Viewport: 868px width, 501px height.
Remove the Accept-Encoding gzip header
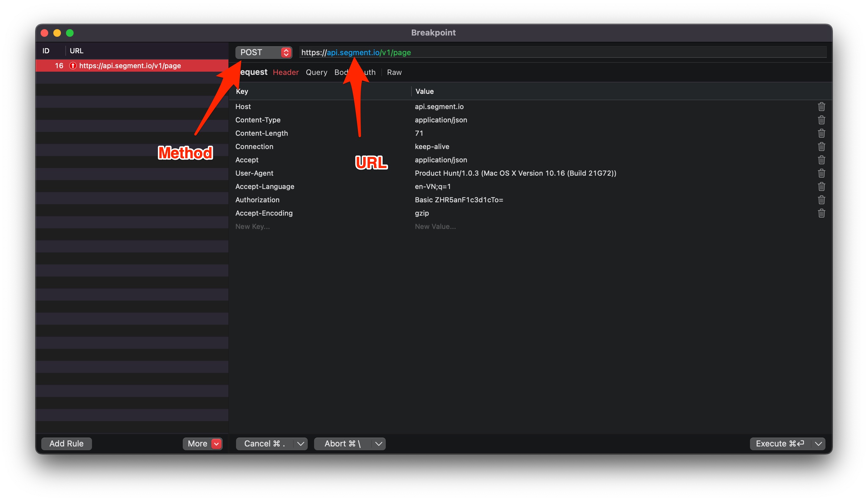click(x=821, y=213)
